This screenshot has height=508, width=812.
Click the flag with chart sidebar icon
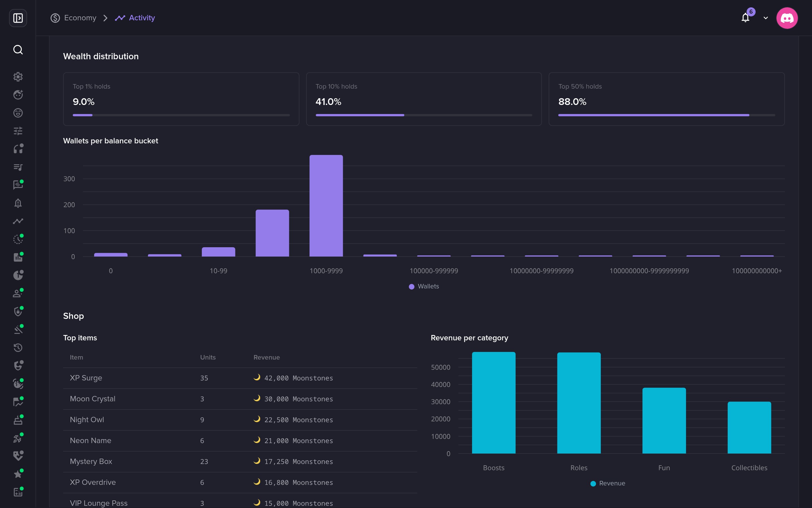[x=18, y=402]
